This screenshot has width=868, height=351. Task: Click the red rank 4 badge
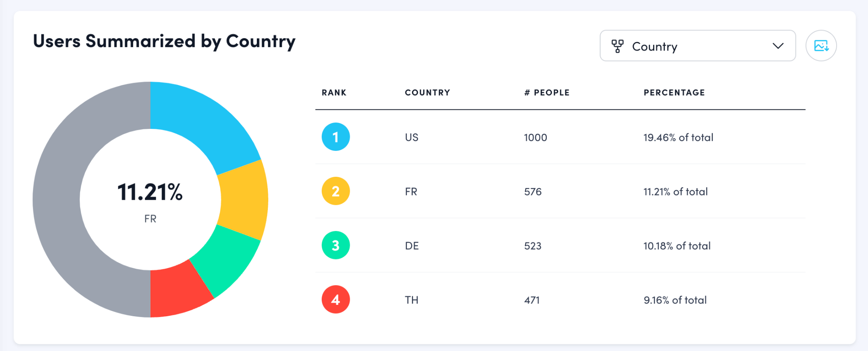[336, 300]
